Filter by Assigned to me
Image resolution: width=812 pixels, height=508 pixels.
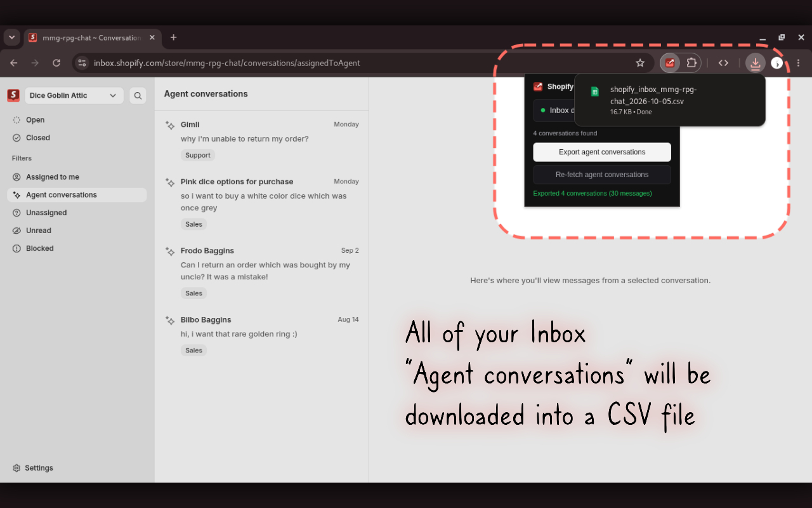[x=77, y=177]
